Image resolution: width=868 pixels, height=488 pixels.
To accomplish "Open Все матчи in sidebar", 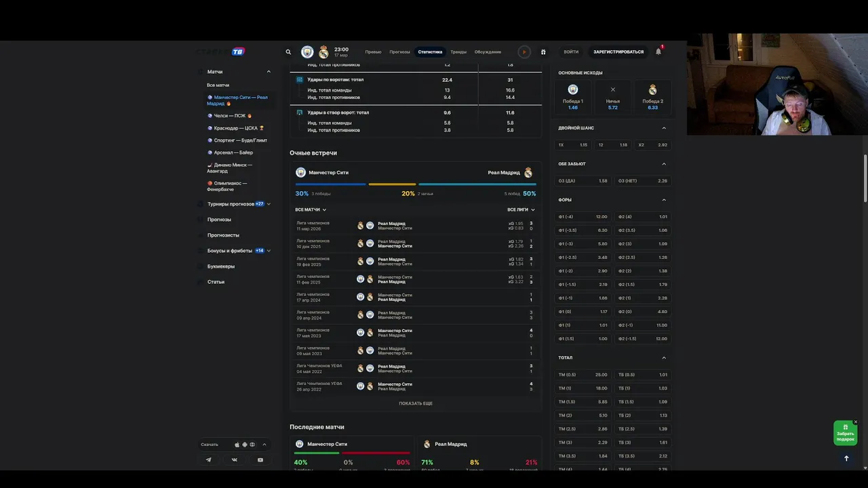I will tap(218, 85).
